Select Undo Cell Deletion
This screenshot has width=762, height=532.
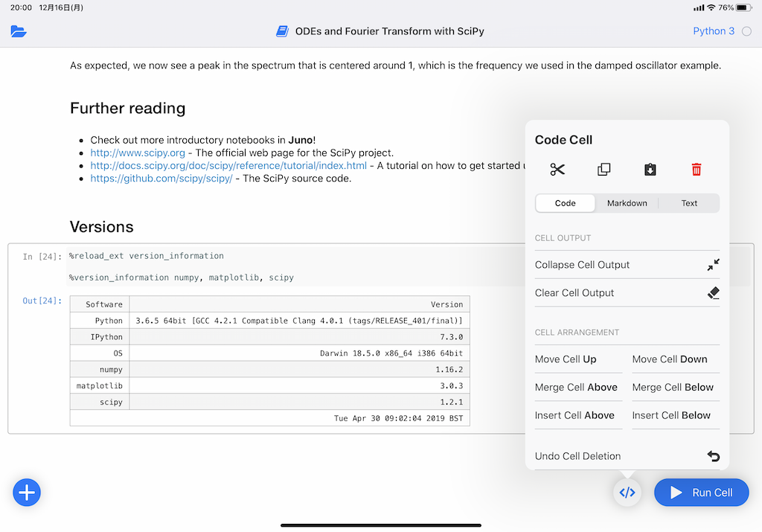point(627,456)
